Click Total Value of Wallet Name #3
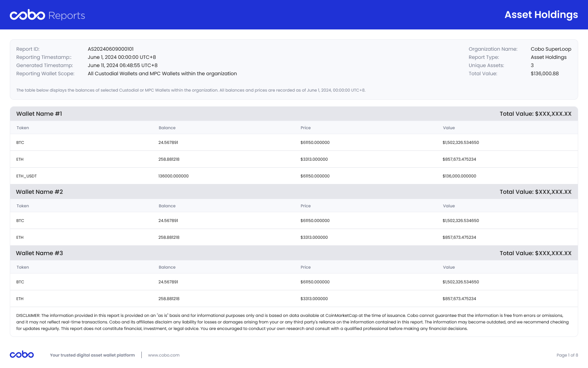The image size is (588, 368). point(535,253)
